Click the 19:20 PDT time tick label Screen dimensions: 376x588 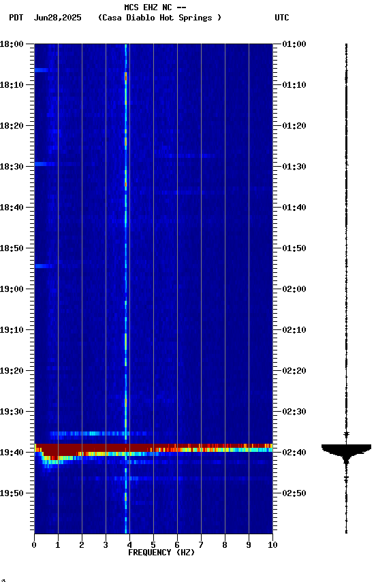pyautogui.click(x=12, y=371)
